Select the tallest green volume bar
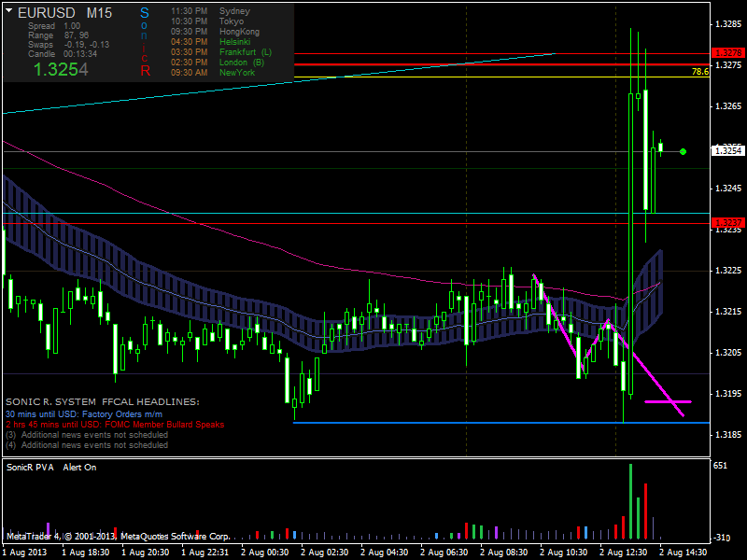Viewport: 747px width, 560px height. click(x=631, y=501)
